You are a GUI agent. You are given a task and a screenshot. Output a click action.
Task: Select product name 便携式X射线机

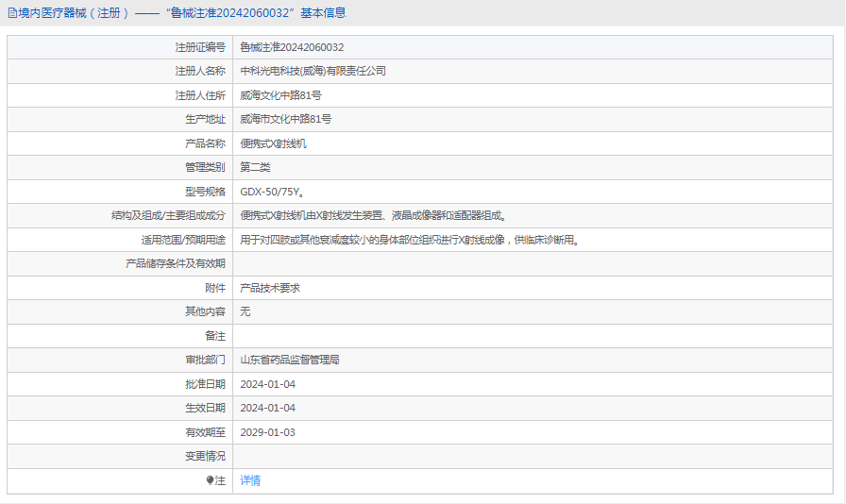click(274, 143)
